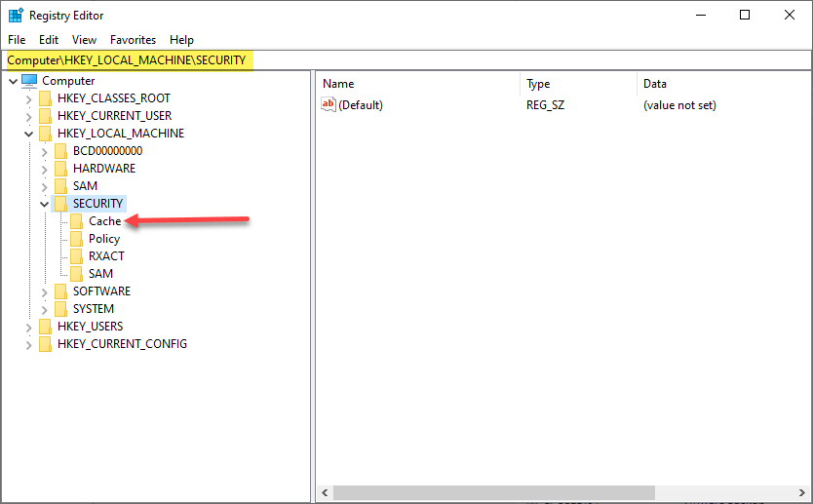Image resolution: width=813 pixels, height=504 pixels.
Task: Open the File menu
Action: pos(17,40)
